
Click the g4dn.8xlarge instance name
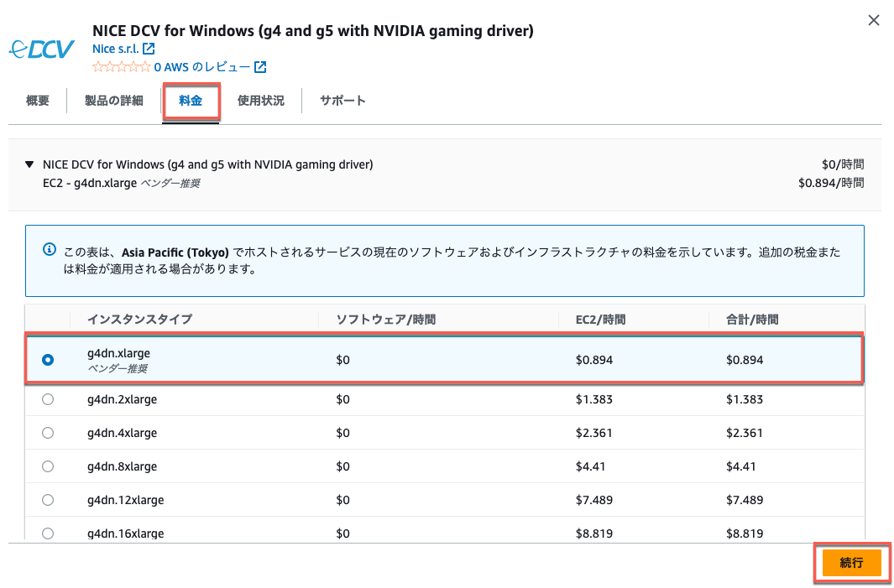point(122,466)
